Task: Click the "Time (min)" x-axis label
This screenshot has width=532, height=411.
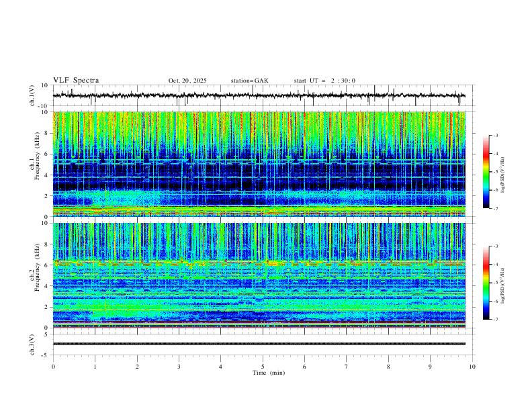Action: click(269, 373)
